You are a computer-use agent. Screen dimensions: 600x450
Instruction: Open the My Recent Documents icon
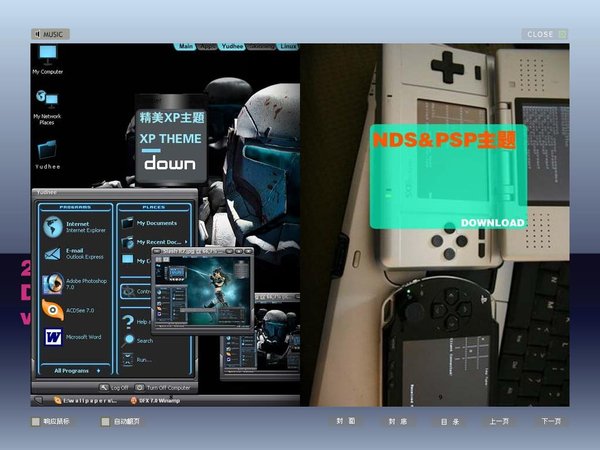(128, 242)
